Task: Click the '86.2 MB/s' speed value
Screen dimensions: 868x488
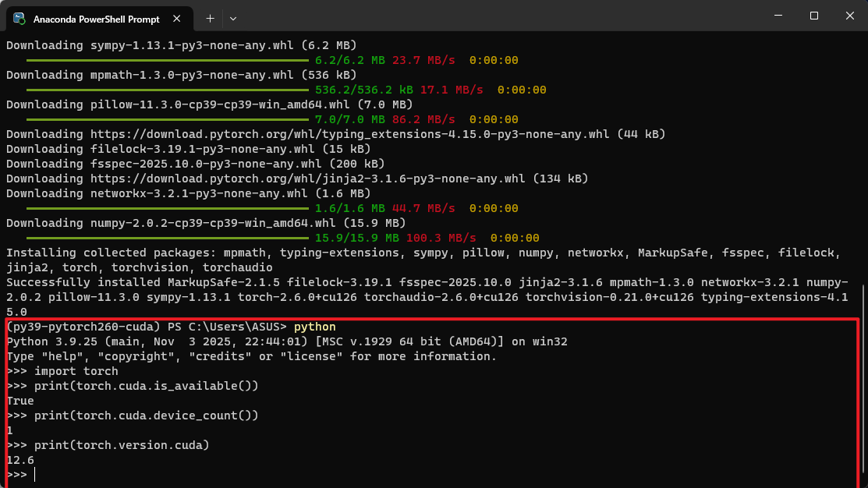Action: click(x=423, y=119)
